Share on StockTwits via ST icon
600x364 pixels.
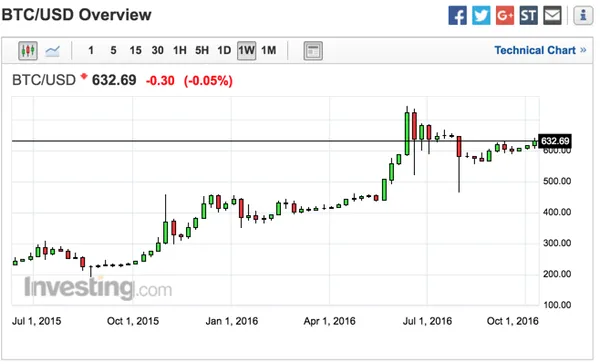coord(528,16)
